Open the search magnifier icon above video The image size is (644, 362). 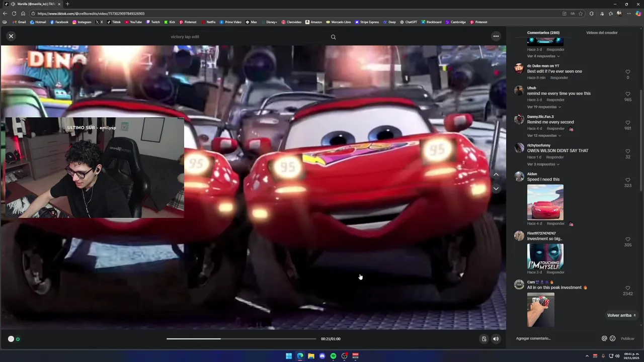click(333, 37)
